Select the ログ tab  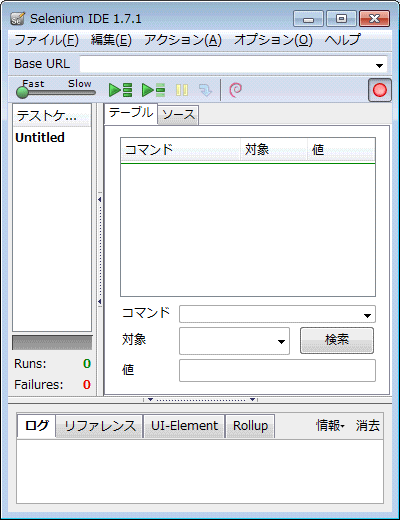[36, 426]
